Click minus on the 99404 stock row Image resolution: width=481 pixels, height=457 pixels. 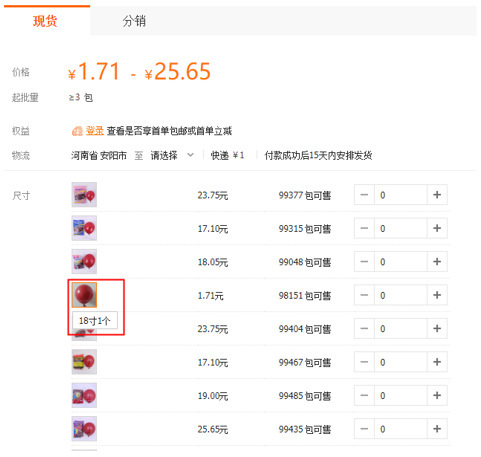[364, 329]
